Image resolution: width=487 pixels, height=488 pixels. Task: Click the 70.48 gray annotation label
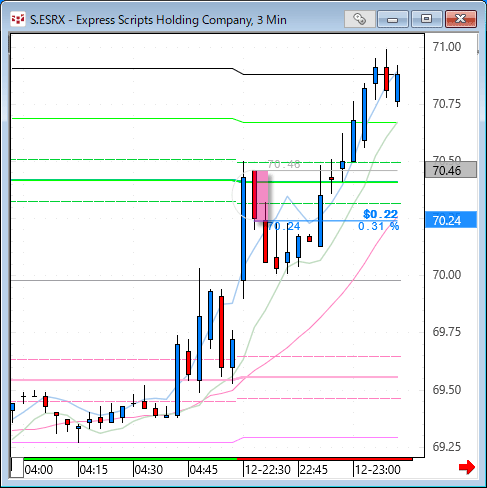(284, 164)
